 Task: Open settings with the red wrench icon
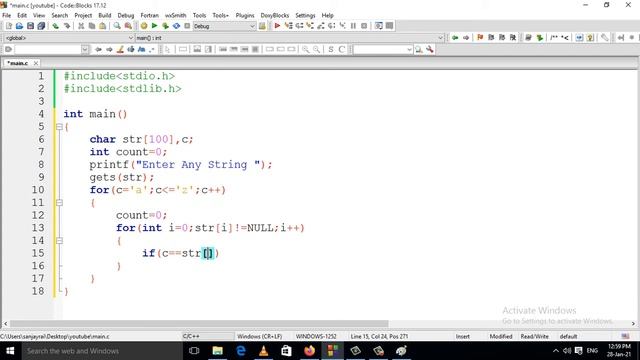pyautogui.click(x=430, y=49)
